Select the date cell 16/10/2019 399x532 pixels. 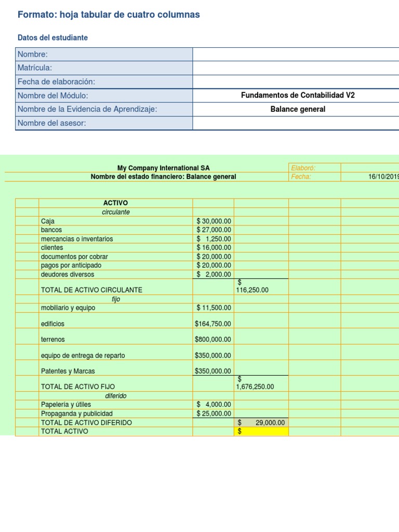pyautogui.click(x=370, y=177)
